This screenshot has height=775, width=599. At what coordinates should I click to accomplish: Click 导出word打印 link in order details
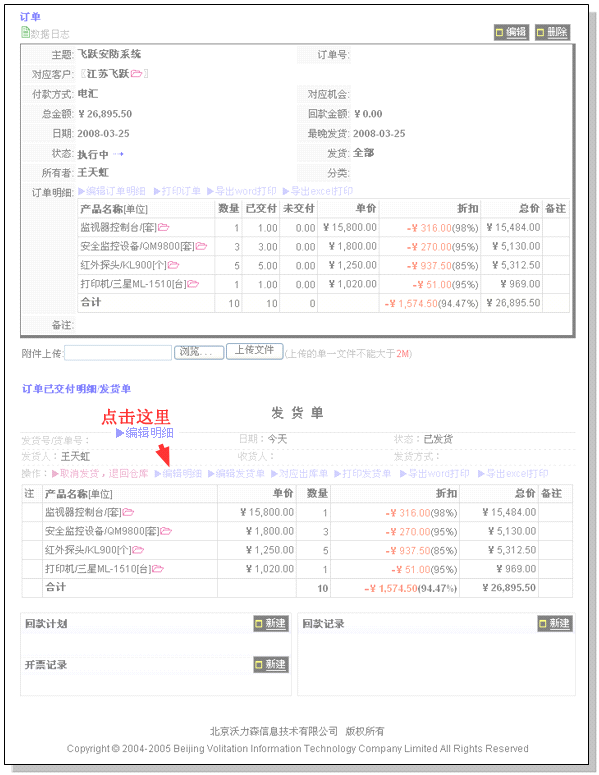click(x=242, y=191)
